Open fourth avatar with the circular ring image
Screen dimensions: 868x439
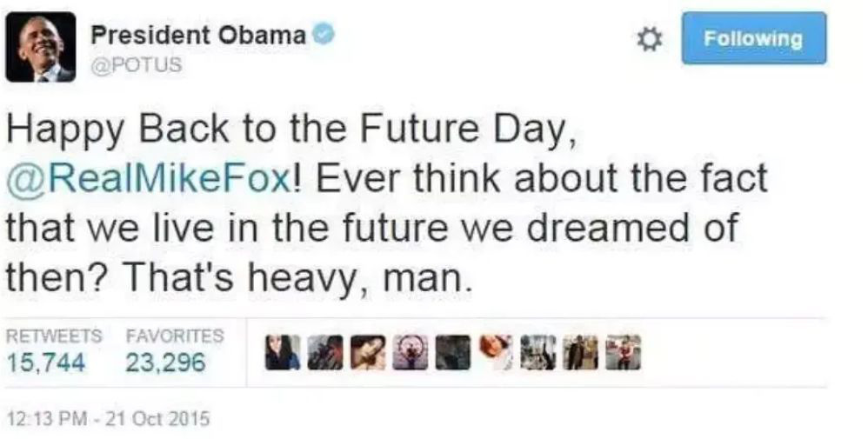tap(411, 352)
